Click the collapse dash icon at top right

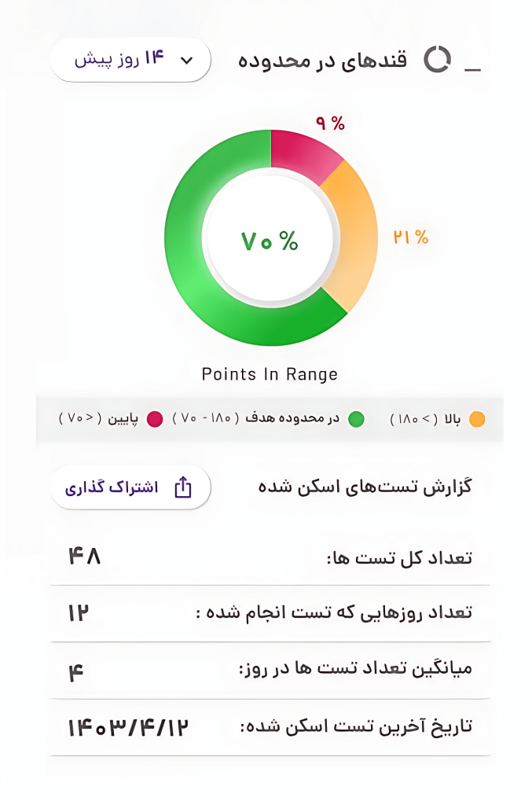[472, 70]
